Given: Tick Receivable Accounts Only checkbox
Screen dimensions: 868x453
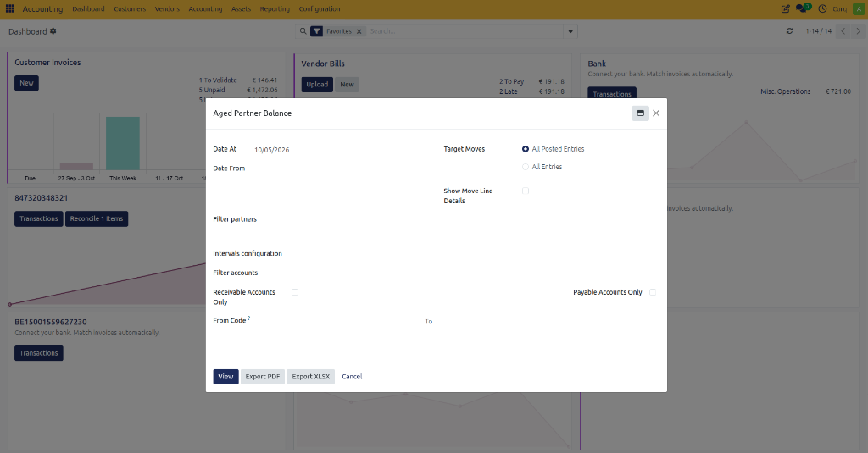Looking at the screenshot, I should (295, 292).
